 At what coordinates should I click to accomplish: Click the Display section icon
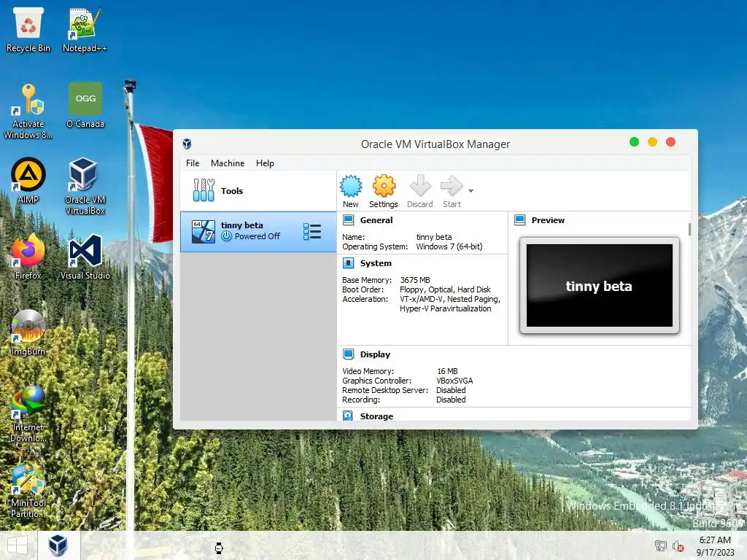click(349, 354)
